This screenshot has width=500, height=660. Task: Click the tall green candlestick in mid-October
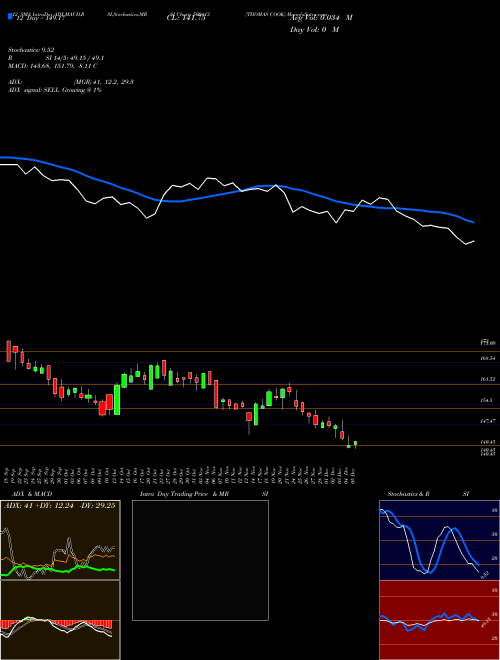[x=117, y=399]
